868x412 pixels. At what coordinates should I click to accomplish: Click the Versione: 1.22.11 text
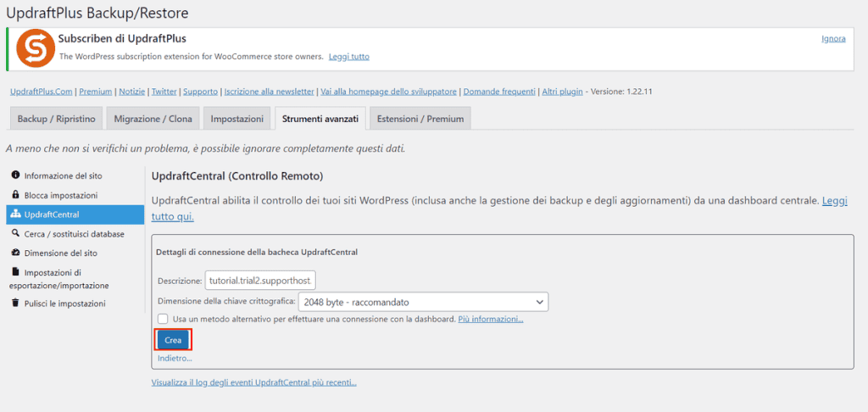click(621, 92)
